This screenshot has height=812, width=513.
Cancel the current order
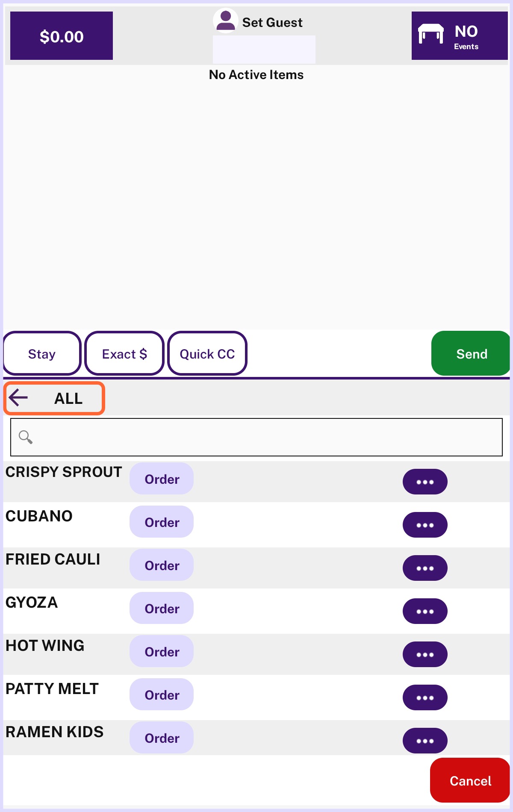(470, 780)
